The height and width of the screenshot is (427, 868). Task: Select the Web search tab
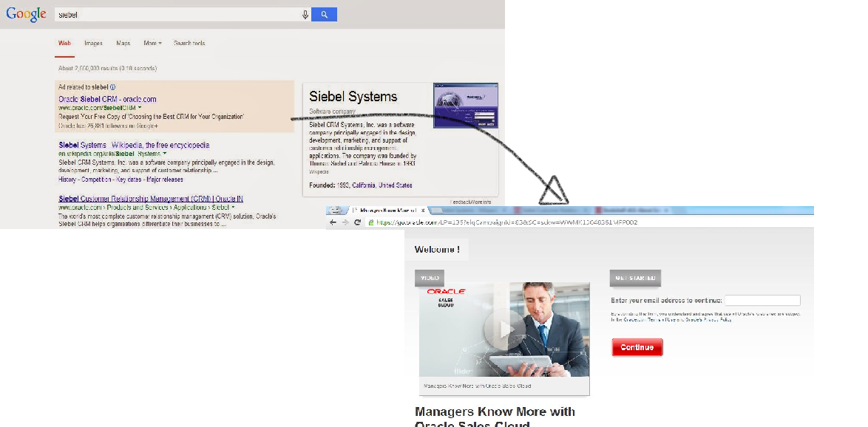(64, 43)
